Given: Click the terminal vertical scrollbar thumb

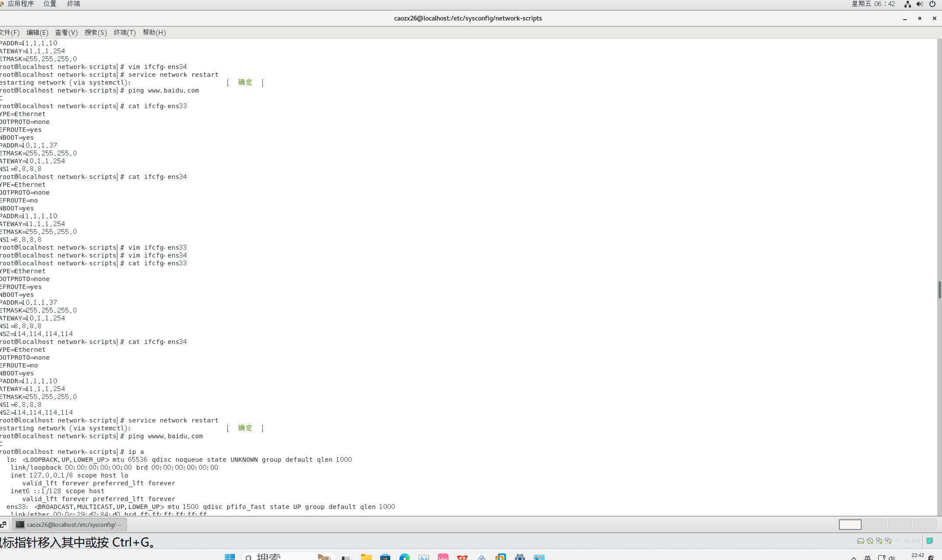Looking at the screenshot, I should click(939, 290).
